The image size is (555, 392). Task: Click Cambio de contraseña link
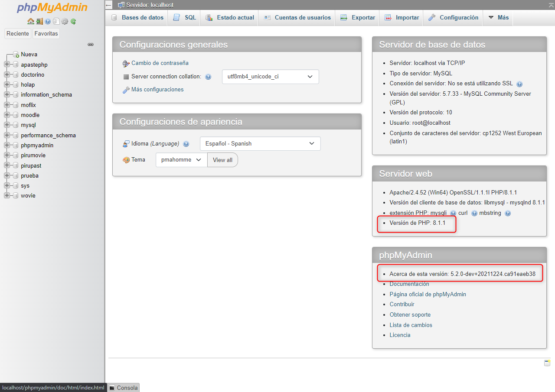(160, 63)
